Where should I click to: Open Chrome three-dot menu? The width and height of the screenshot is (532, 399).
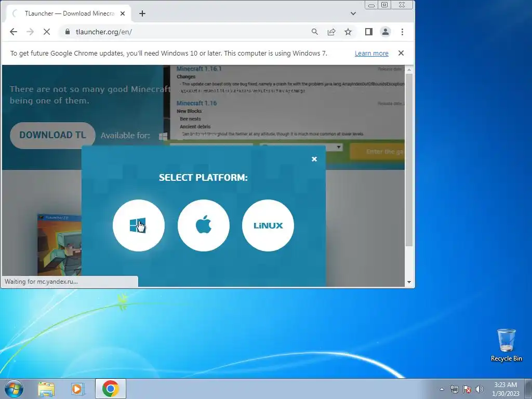click(x=402, y=32)
